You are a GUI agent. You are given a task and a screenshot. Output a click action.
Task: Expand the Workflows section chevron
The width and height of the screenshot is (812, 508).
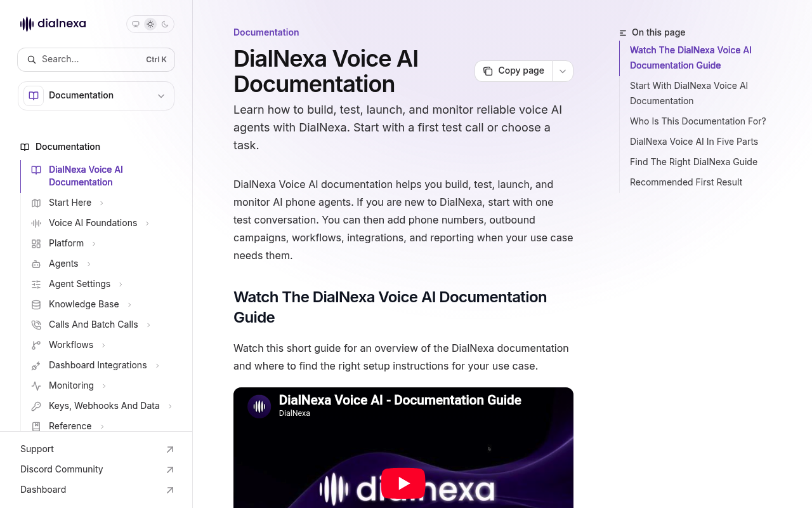click(x=103, y=345)
